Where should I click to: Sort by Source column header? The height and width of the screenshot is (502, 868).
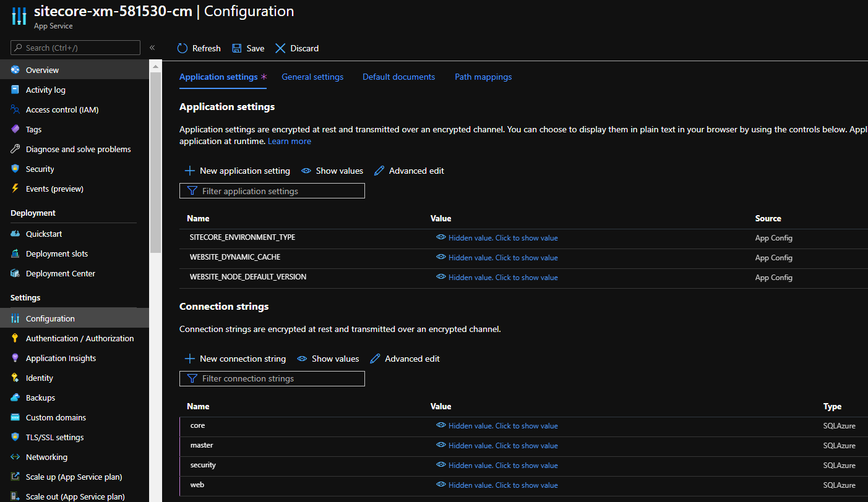point(768,218)
